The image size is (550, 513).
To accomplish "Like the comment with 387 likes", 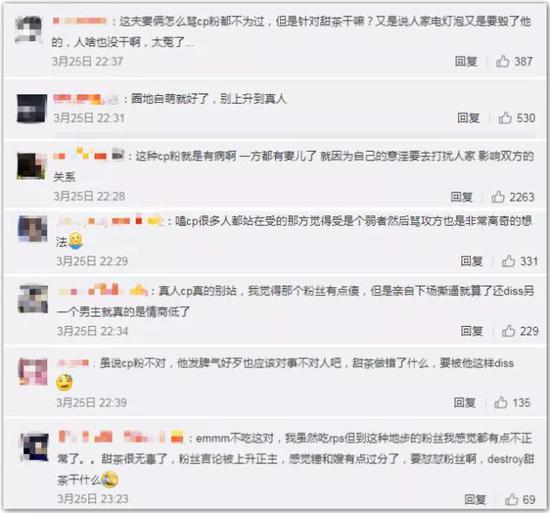I will [x=502, y=61].
